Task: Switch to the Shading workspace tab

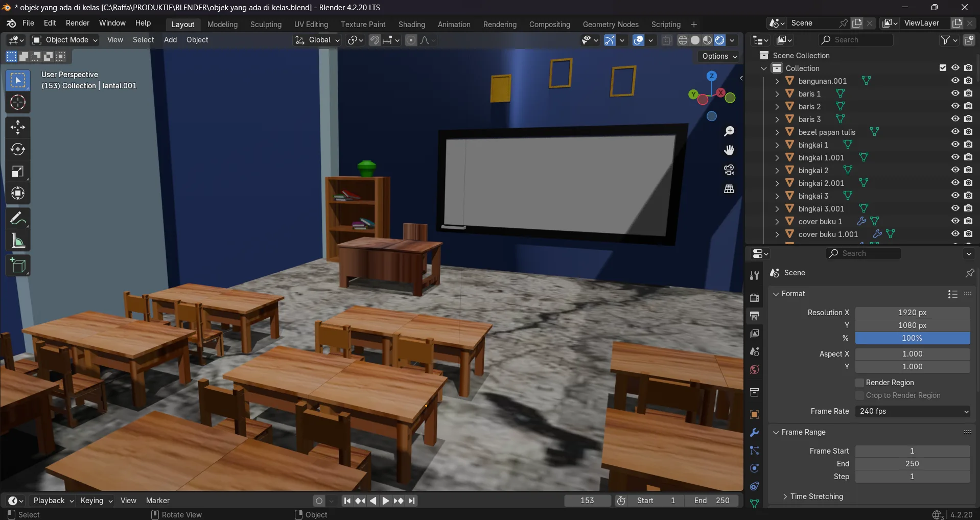Action: pyautogui.click(x=412, y=25)
